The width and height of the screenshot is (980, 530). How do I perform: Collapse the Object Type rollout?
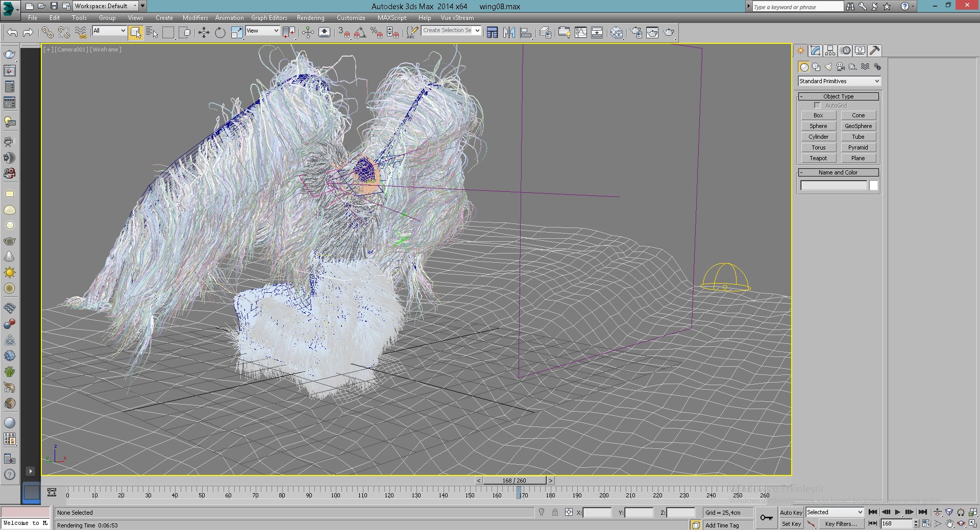click(838, 96)
